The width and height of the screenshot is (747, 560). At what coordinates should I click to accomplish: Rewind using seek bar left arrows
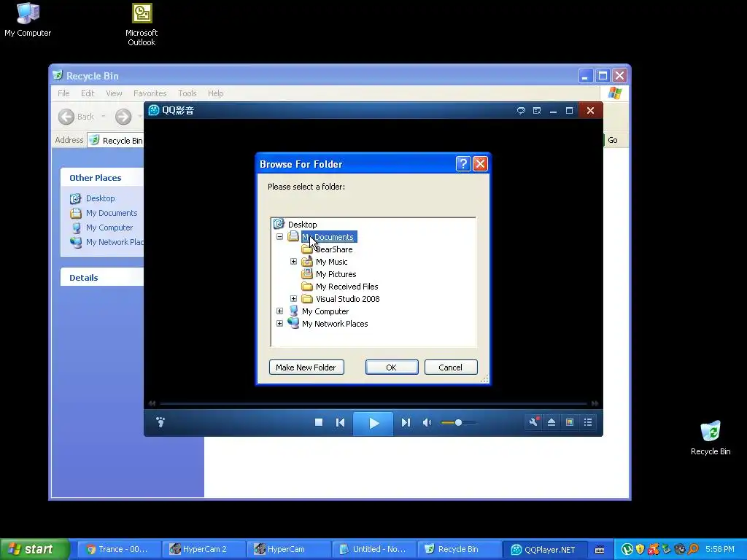(x=152, y=403)
